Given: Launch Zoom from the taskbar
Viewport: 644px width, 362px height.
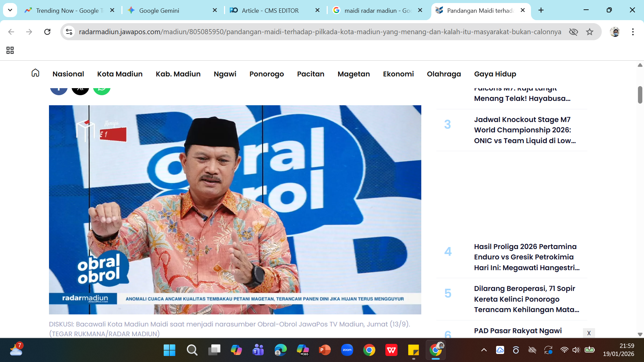Looking at the screenshot, I should (x=347, y=350).
